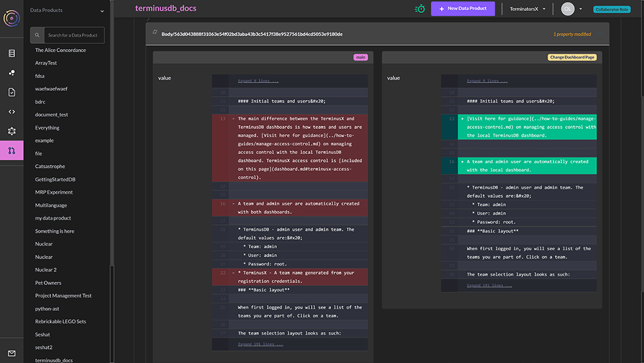
Task: Select the Everything data product
Action: coord(47,128)
